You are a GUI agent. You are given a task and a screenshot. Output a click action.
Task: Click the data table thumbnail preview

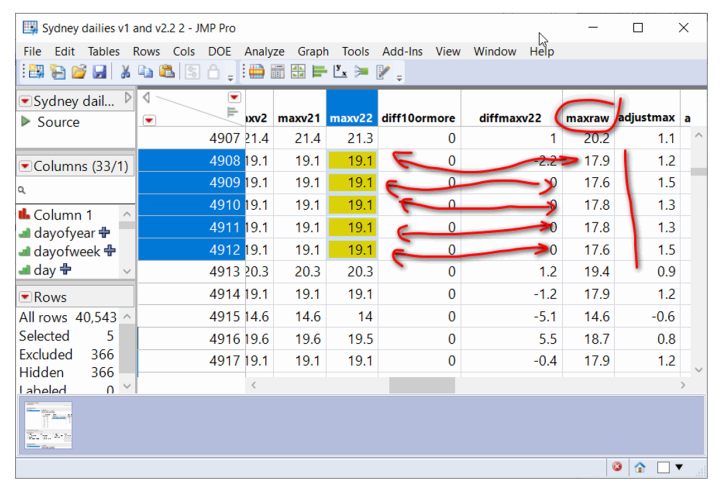click(48, 425)
